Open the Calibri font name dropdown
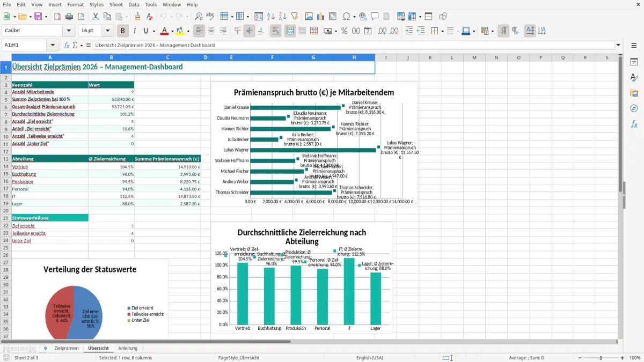The width and height of the screenshot is (644, 362). point(68,31)
